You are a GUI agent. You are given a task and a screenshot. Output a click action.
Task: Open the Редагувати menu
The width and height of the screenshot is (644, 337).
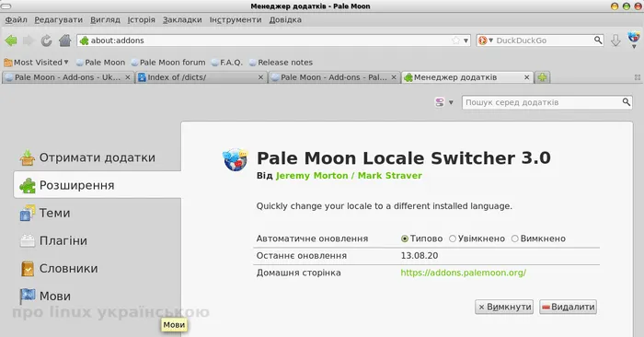point(58,19)
